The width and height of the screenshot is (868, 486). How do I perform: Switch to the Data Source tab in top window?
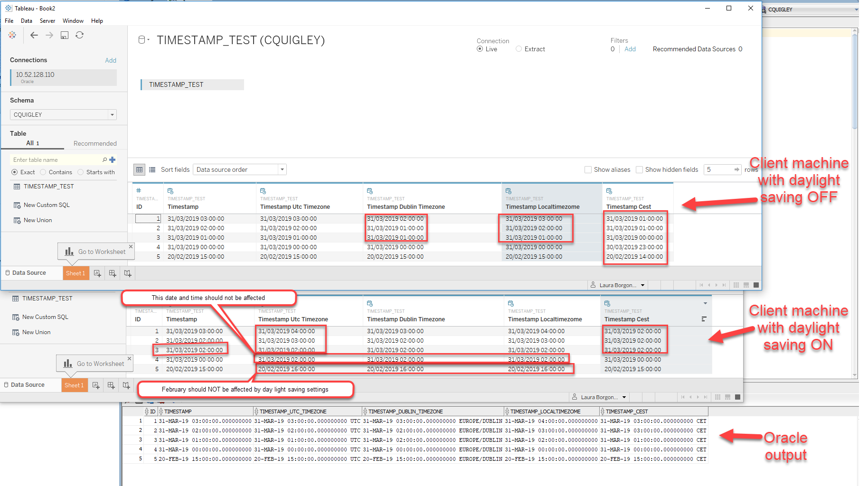[x=29, y=273]
